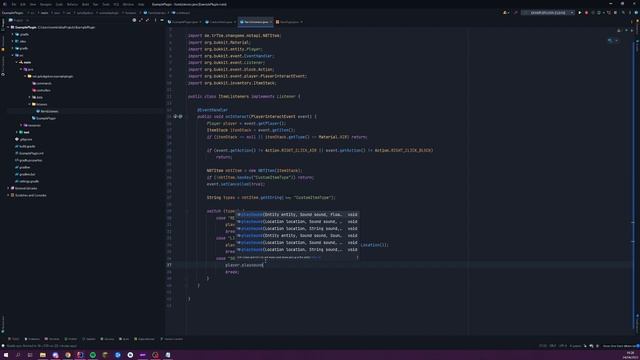Switch to the ExamplePlugin.java editor tab

click(185, 22)
